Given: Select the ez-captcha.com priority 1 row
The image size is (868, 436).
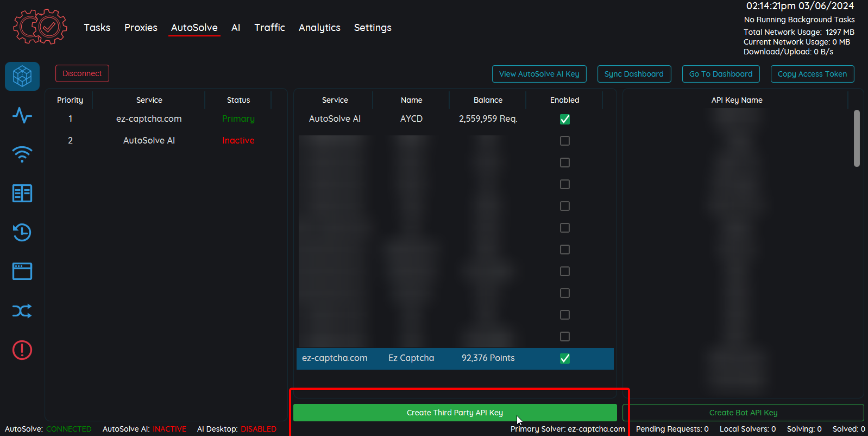Looking at the screenshot, I should coord(149,119).
